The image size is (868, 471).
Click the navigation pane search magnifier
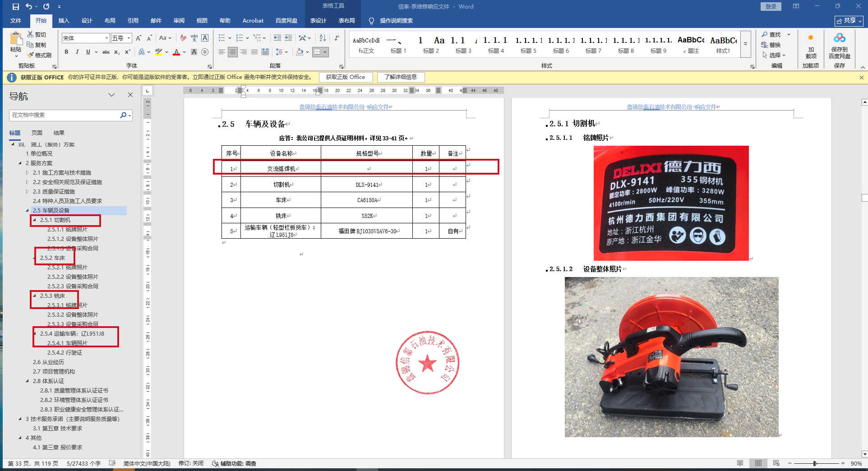click(x=123, y=115)
